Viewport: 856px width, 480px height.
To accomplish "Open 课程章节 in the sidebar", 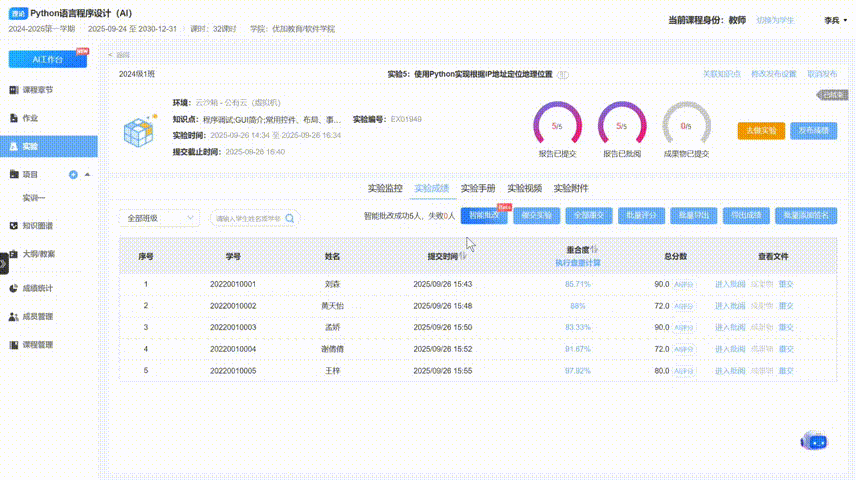I will (38, 89).
